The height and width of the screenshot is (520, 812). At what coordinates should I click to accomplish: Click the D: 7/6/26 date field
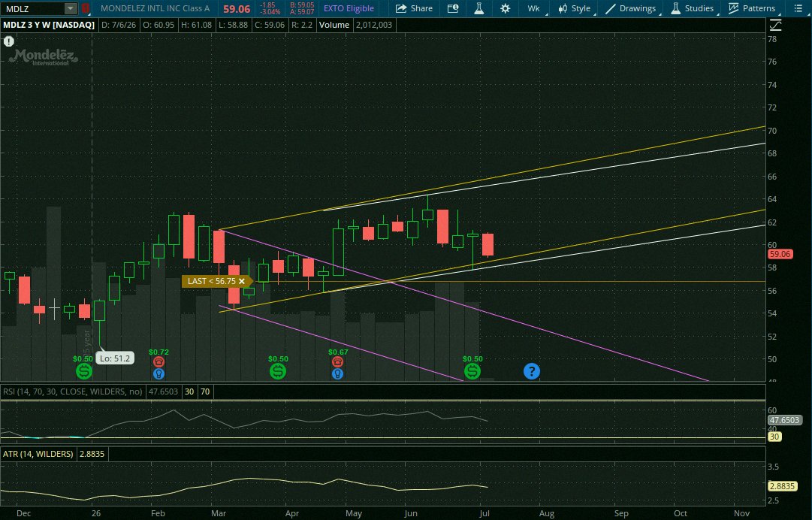[x=119, y=25]
